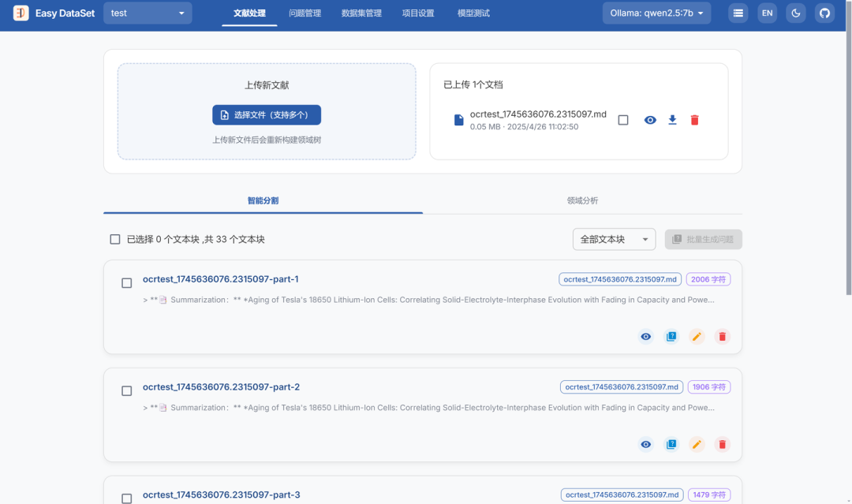Image resolution: width=852 pixels, height=504 pixels.
Task: Select the 智能分割 tab
Action: tap(263, 200)
